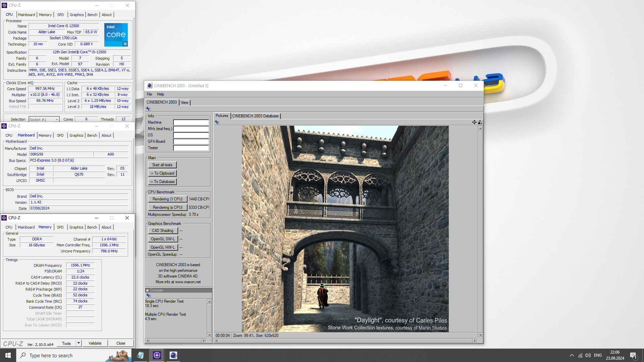Run the OpenGL SW-L test
This screenshot has height=362, width=644.
163,239
